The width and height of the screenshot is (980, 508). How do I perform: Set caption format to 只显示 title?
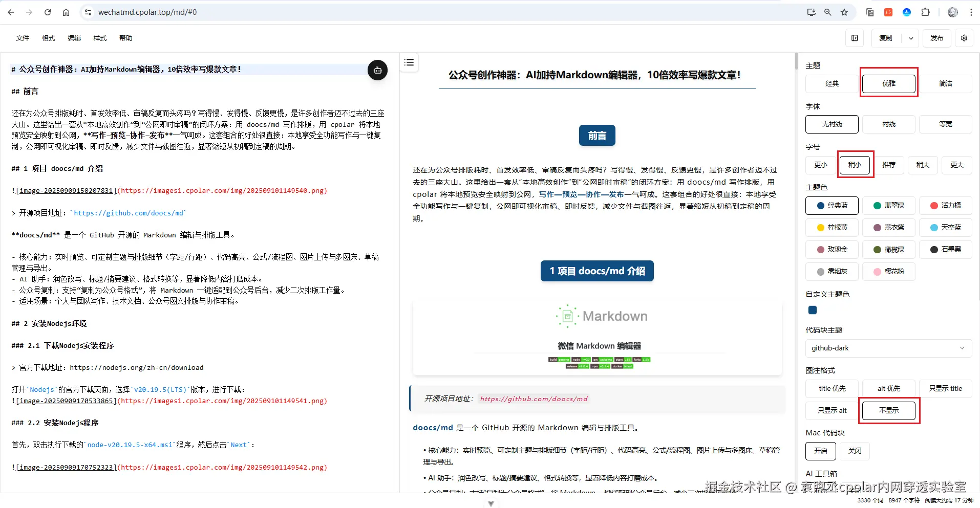[x=946, y=389]
